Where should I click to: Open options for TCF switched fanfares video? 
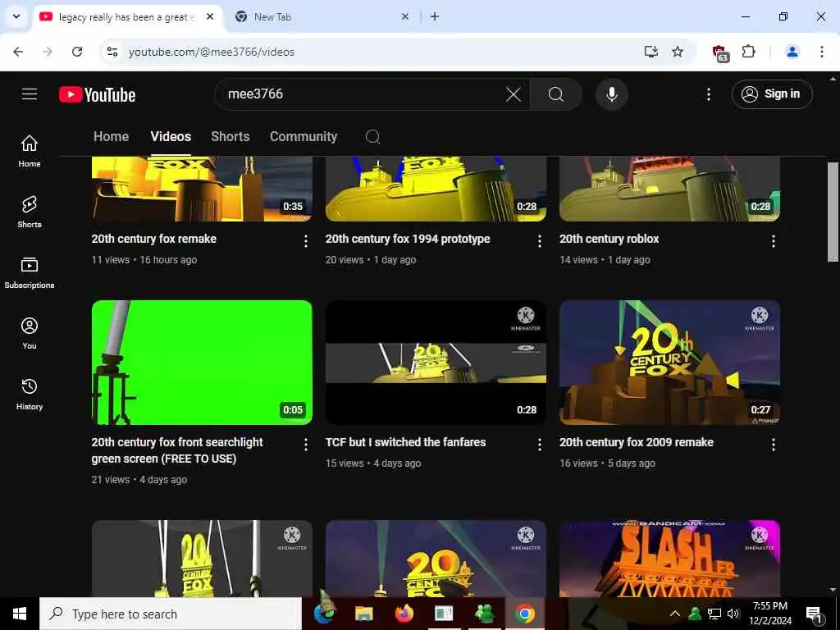pyautogui.click(x=540, y=444)
